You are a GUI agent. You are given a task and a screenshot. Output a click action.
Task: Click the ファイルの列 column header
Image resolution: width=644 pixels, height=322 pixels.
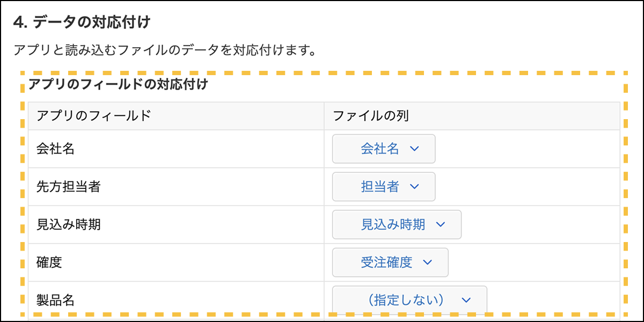tap(371, 115)
